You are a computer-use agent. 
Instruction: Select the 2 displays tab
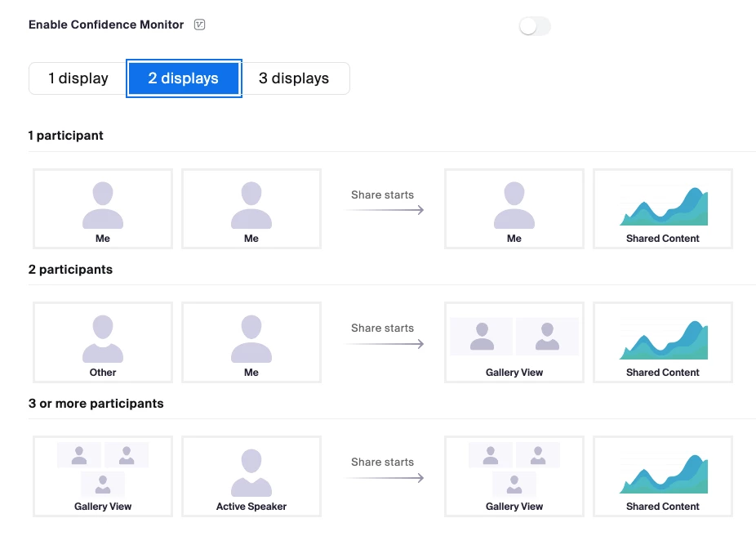click(x=184, y=78)
